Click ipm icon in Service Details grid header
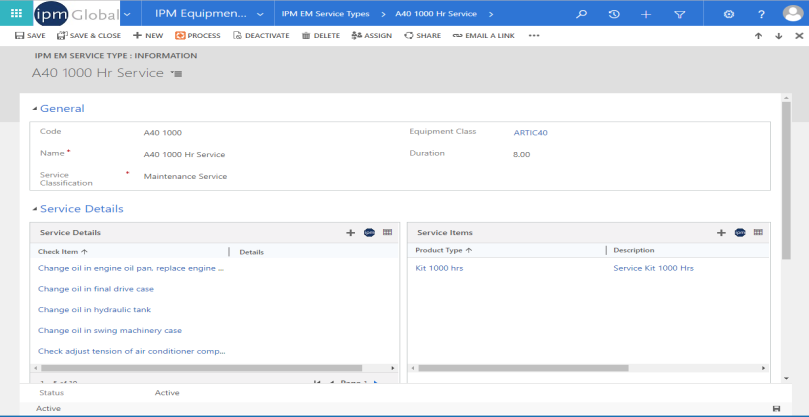 (369, 233)
